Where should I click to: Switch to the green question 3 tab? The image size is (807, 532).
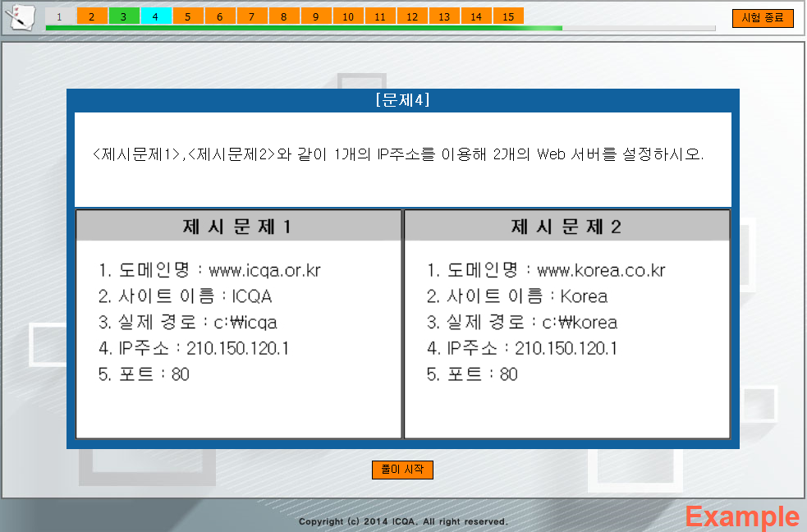coord(123,16)
